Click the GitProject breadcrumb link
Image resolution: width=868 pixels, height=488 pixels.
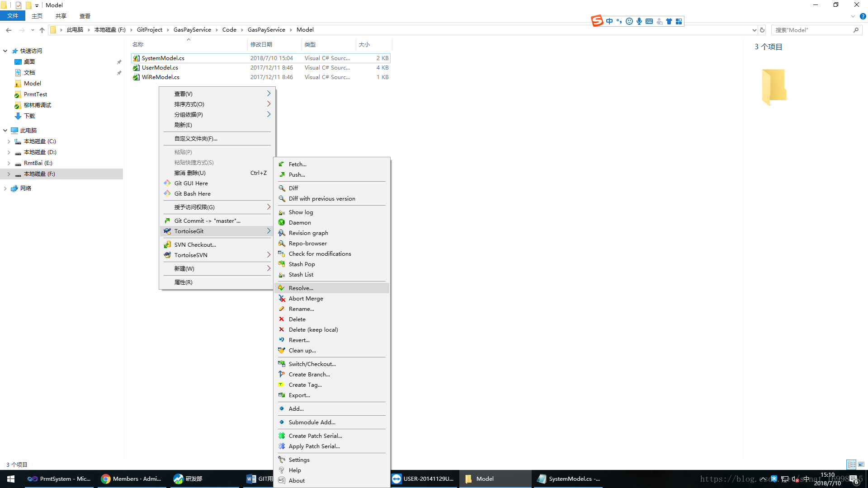point(149,30)
